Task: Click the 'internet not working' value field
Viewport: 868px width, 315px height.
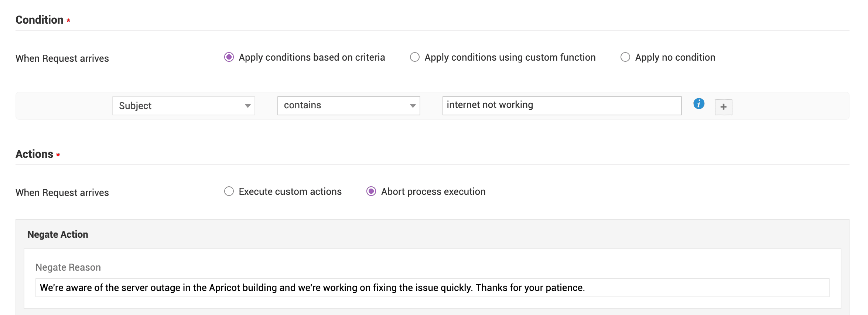Action: (x=561, y=105)
